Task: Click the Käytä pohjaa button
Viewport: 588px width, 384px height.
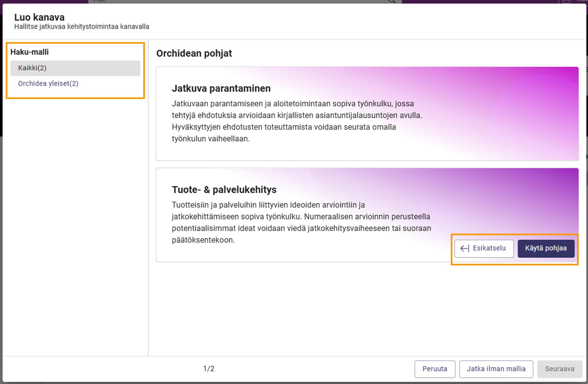Action: 546,248
